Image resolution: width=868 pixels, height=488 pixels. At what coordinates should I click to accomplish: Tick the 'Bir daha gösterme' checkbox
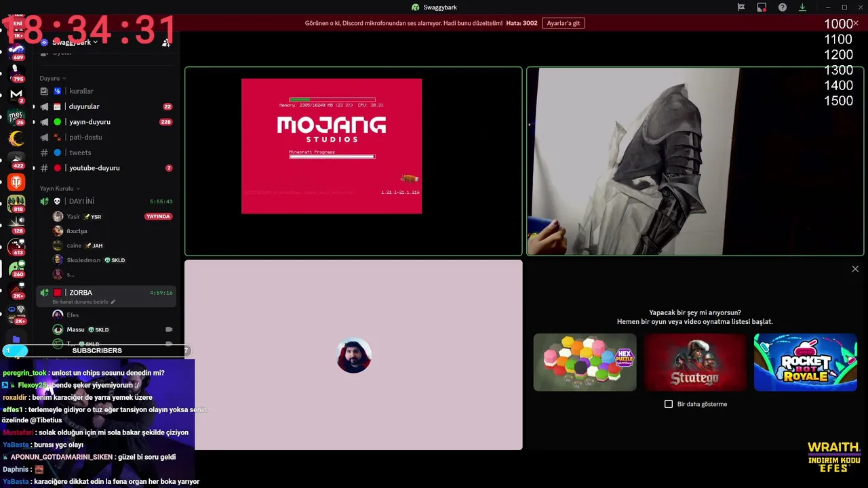pyautogui.click(x=669, y=404)
